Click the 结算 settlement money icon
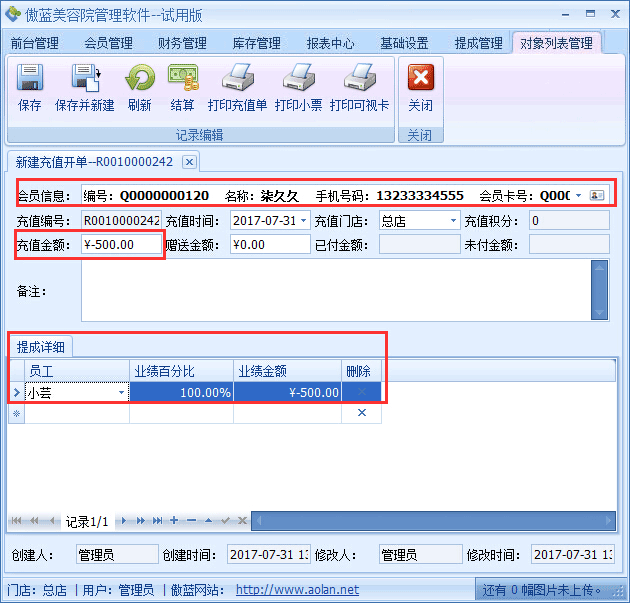 click(183, 77)
